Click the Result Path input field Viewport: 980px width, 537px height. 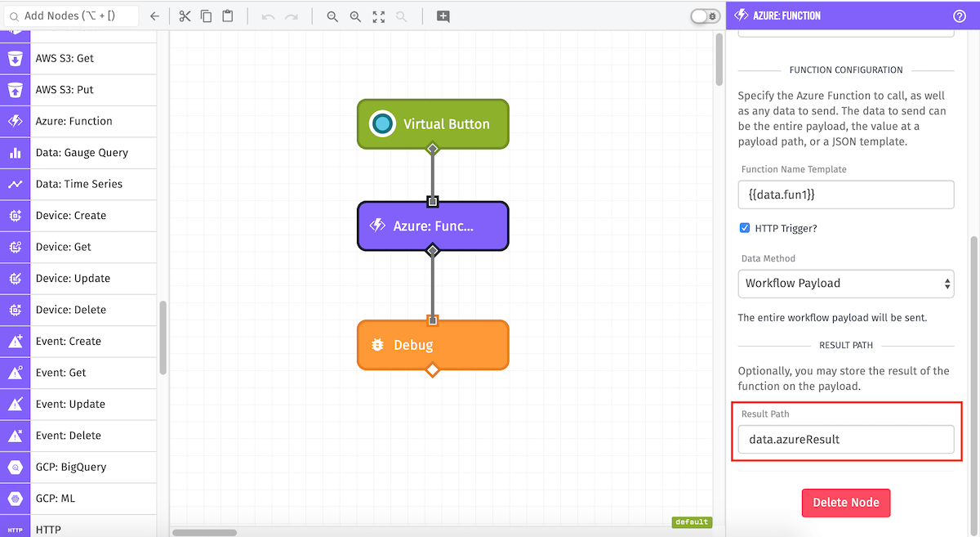coord(846,439)
